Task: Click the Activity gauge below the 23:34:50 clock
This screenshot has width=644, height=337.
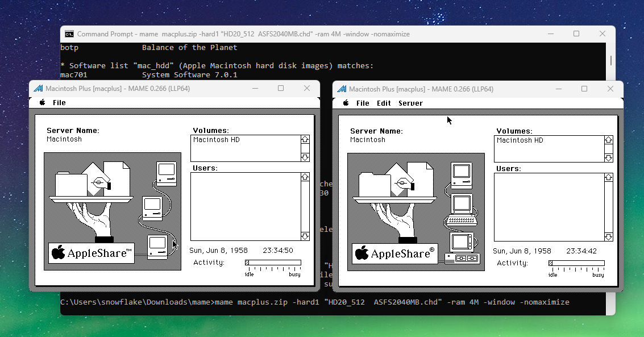Action: [273, 263]
